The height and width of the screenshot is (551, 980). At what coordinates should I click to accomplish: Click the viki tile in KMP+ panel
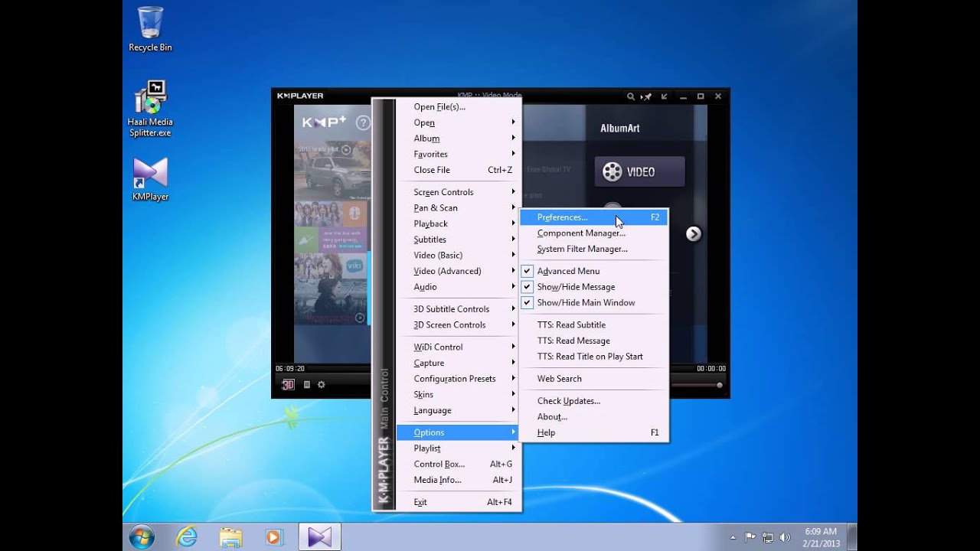click(x=354, y=266)
